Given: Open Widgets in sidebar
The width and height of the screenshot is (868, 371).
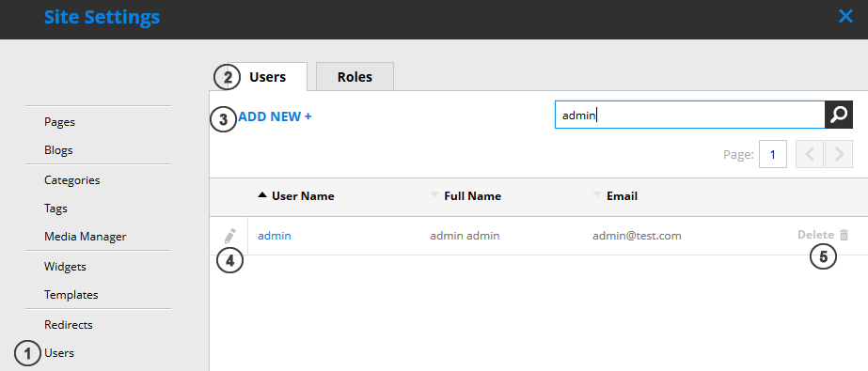Looking at the screenshot, I should coord(65,267).
